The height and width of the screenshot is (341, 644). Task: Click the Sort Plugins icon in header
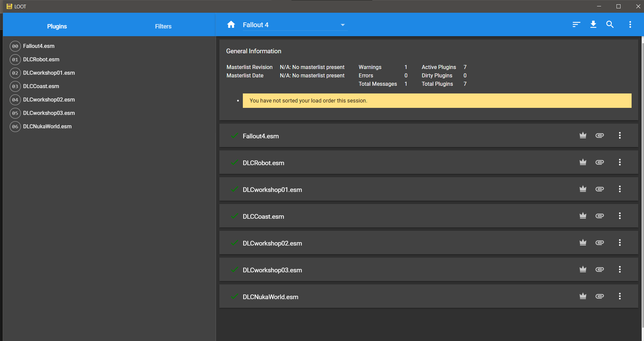576,24
